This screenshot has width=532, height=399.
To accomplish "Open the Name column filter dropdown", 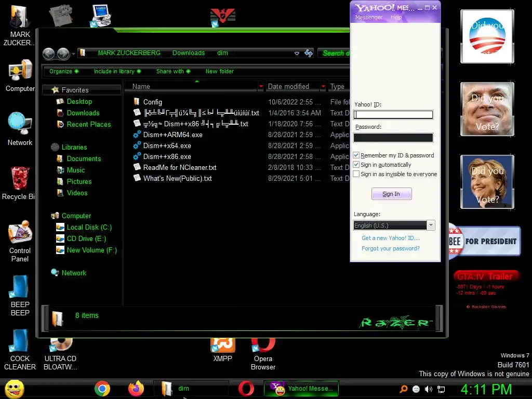I will point(261,87).
